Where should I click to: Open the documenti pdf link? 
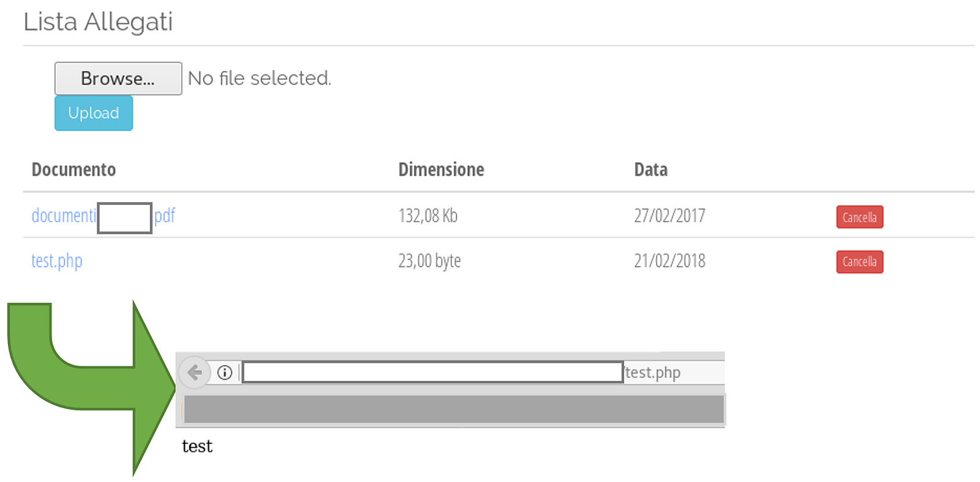[x=64, y=216]
